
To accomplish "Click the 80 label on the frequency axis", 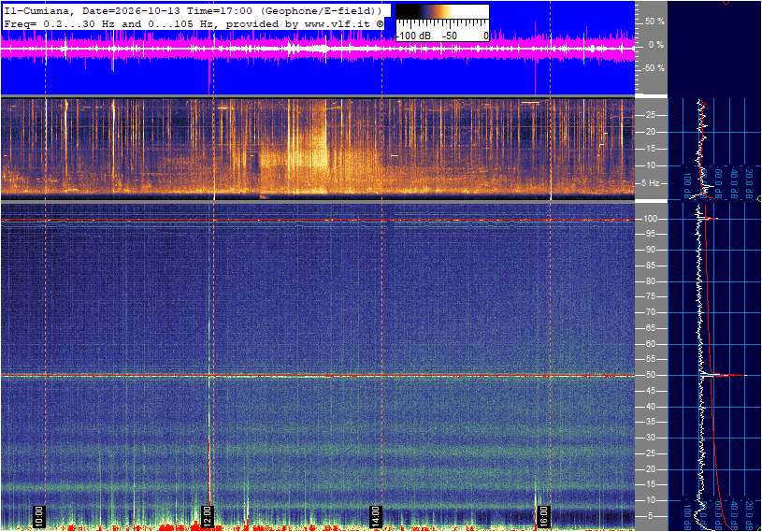I will tap(650, 281).
